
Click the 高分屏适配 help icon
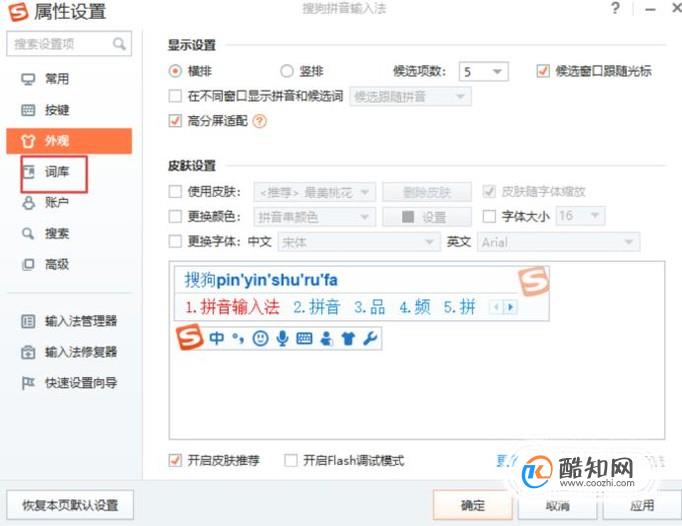pos(260,121)
